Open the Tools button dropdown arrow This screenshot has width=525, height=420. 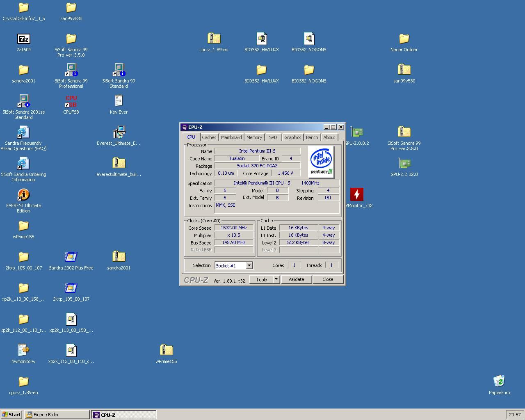(276, 279)
